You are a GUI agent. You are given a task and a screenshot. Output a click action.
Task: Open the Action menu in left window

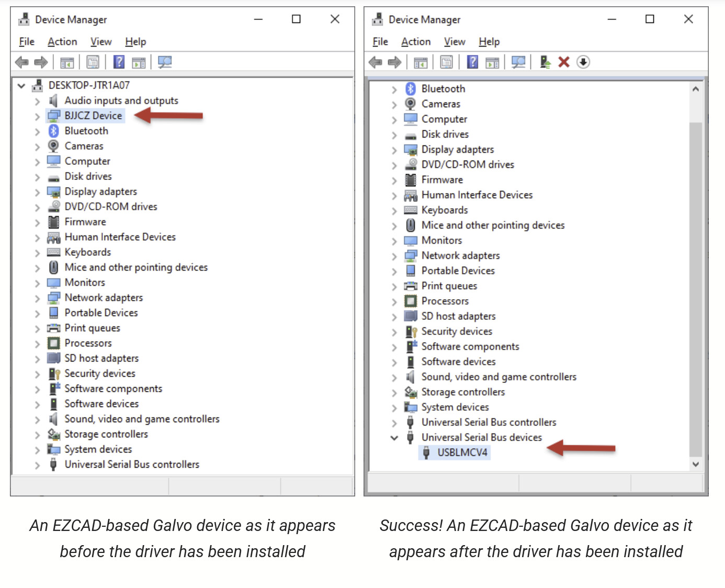(62, 42)
